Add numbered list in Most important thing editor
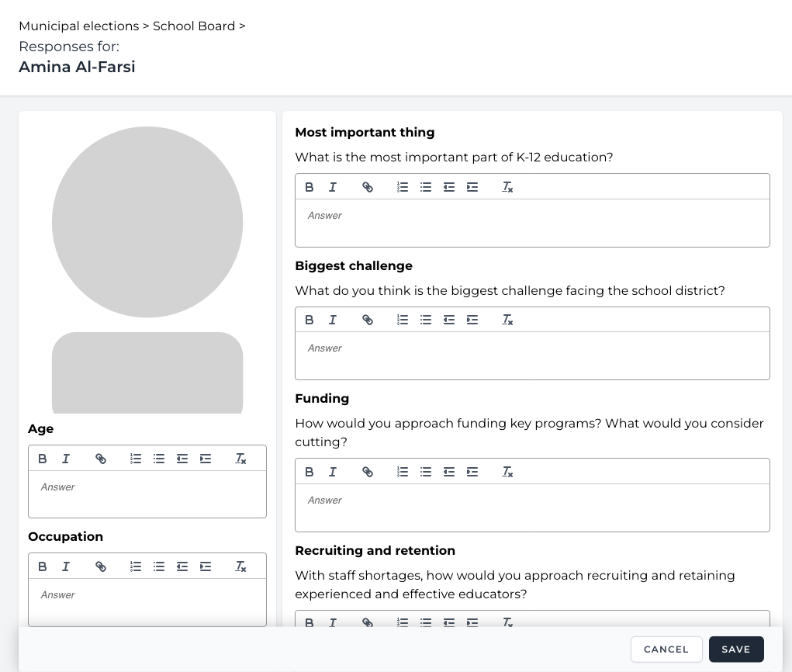792x672 pixels. (x=403, y=187)
